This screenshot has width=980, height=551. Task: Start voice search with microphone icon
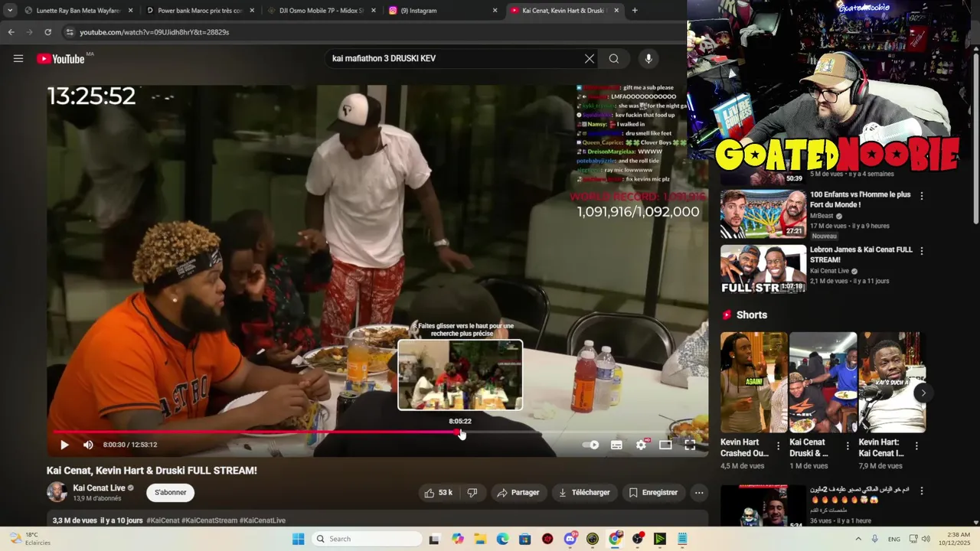[x=648, y=59]
